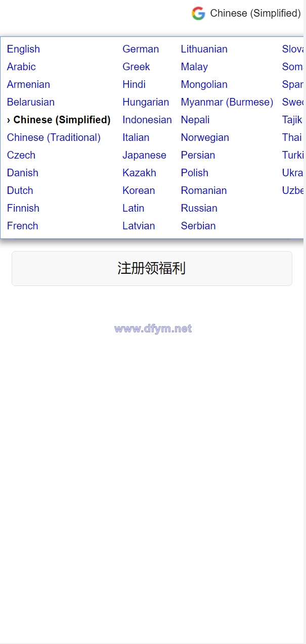Open the www.dfym.net link
The height and width of the screenshot is (644, 306).
click(153, 329)
